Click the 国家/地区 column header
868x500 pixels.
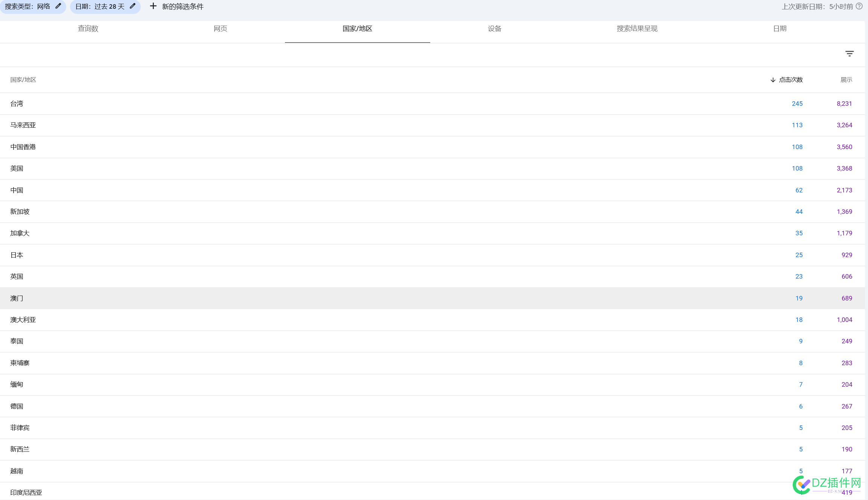pos(23,80)
